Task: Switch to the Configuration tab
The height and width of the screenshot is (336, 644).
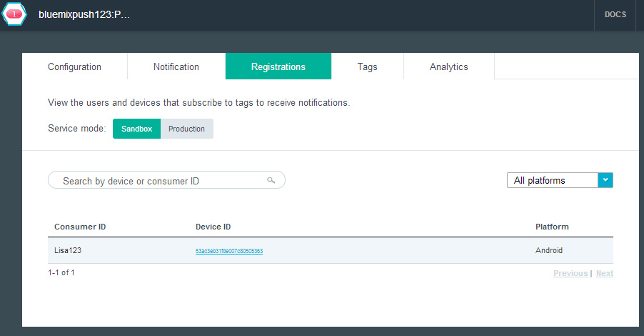Action: [x=74, y=66]
